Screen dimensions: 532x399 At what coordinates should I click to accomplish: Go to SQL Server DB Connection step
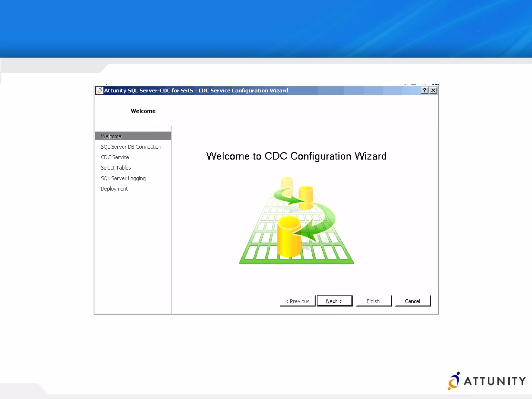click(131, 147)
